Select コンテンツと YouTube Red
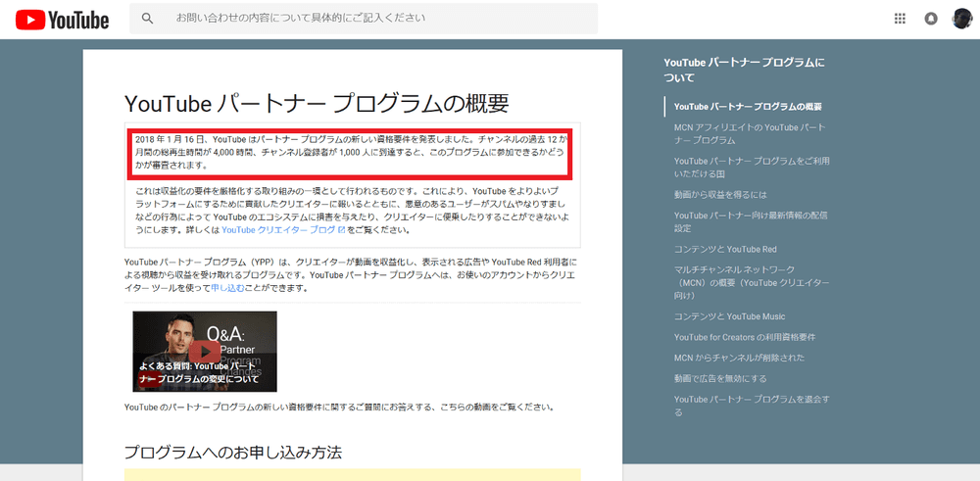Screen dimensions: 980x481 tap(725, 249)
